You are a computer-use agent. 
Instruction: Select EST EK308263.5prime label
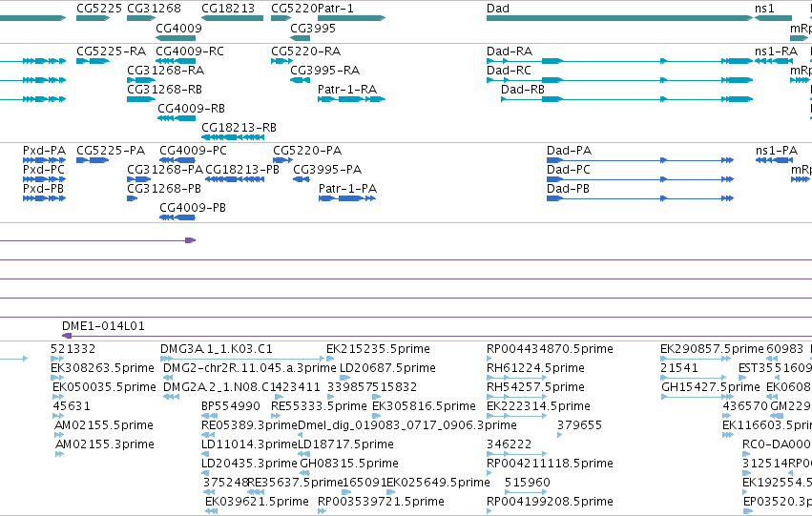tap(102, 368)
